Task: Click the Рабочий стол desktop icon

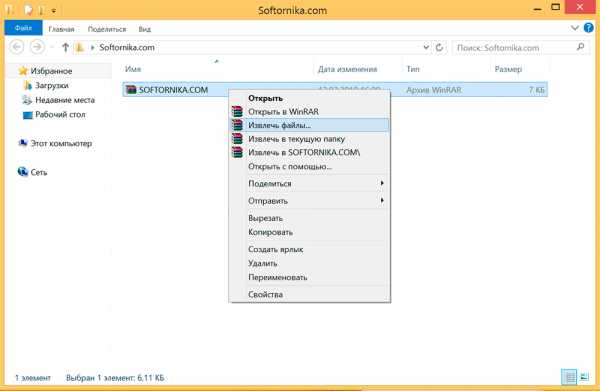Action: (x=28, y=115)
